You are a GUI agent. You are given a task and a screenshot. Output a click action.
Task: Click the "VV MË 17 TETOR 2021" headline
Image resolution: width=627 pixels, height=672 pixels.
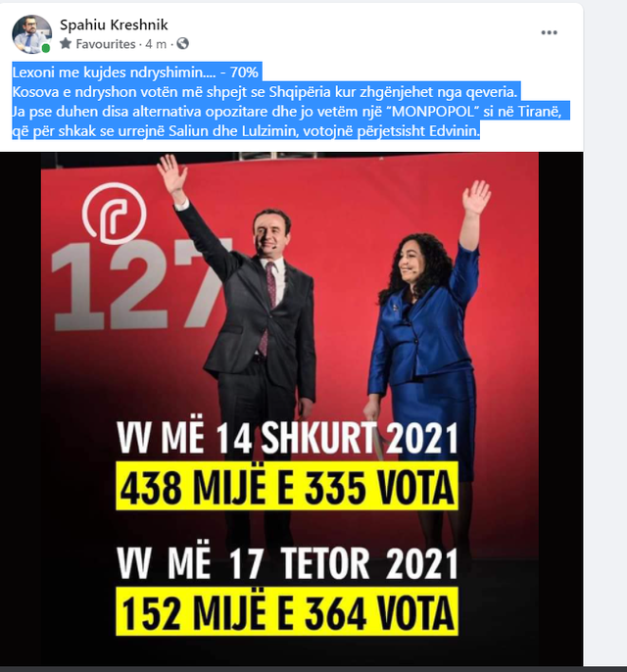287,563
